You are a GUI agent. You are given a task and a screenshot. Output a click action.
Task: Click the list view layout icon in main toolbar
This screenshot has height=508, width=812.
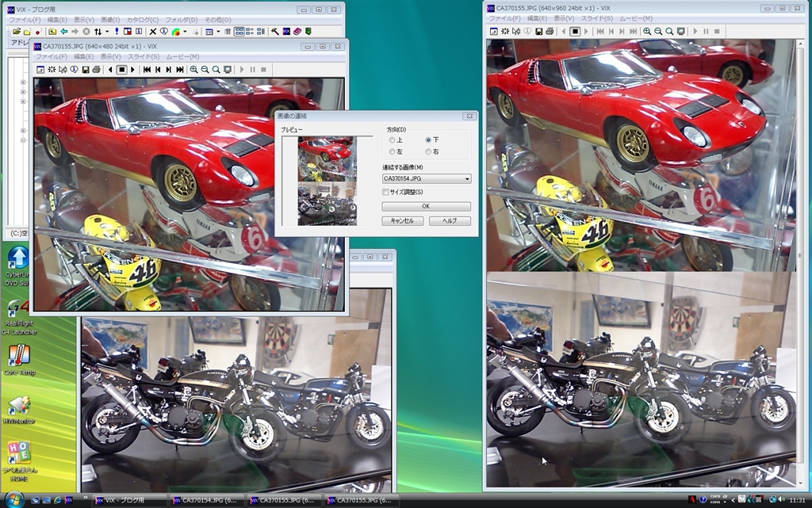209,32
